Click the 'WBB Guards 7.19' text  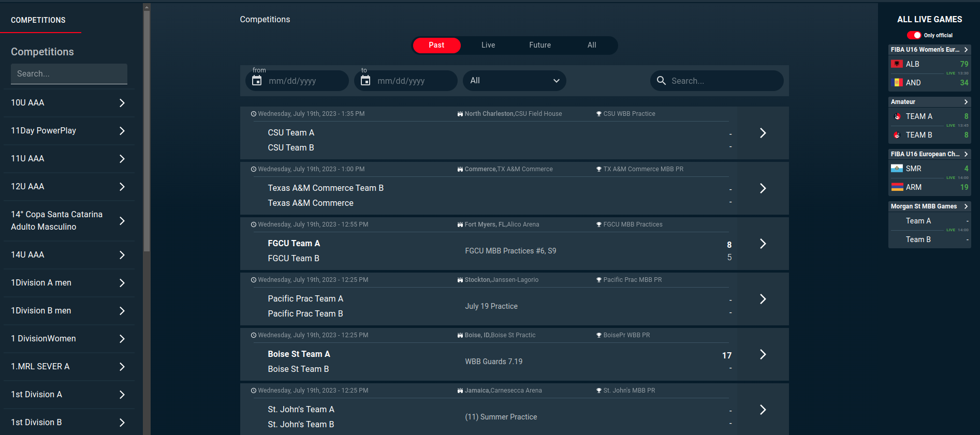click(494, 362)
